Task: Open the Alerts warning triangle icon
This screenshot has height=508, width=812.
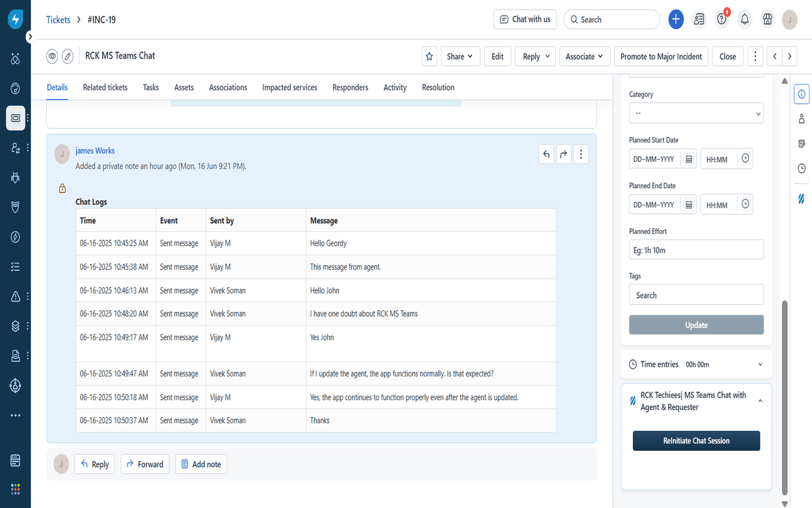Action: 16,296
